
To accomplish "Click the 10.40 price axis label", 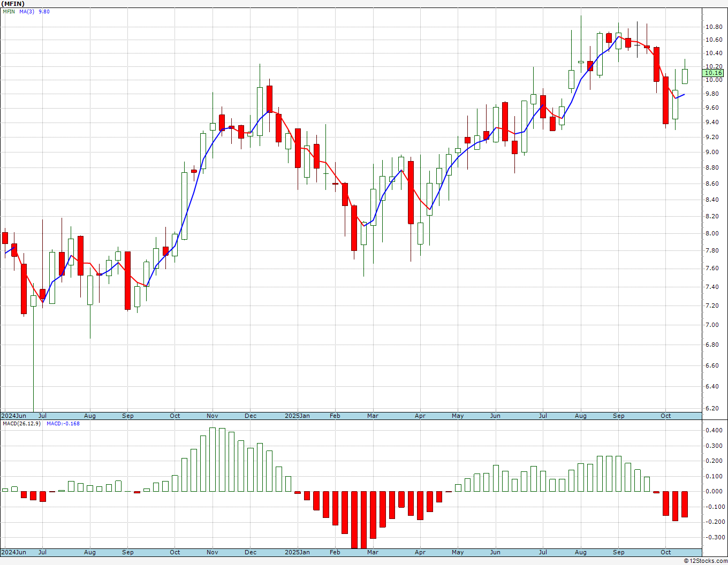I will pyautogui.click(x=713, y=53).
